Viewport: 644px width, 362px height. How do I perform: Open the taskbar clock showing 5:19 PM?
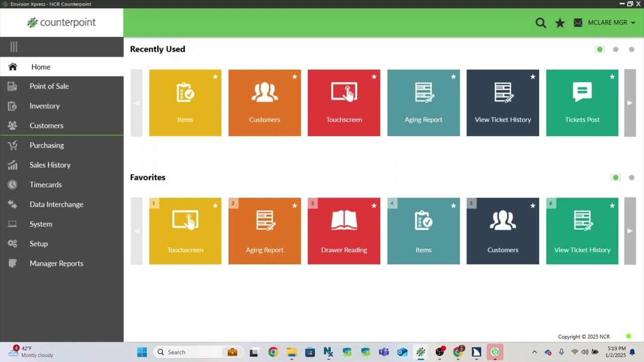click(616, 352)
